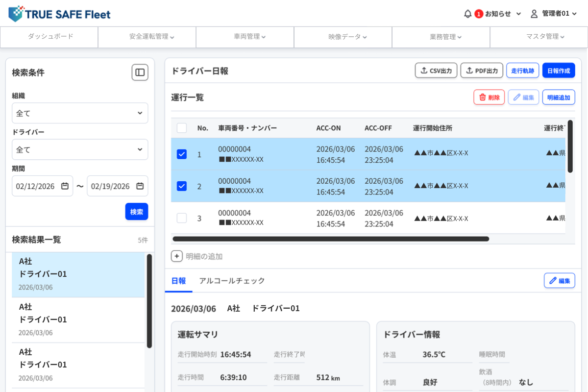Click the 走行距離 value 512 km
The height and width of the screenshot is (392, 588).
tap(328, 377)
